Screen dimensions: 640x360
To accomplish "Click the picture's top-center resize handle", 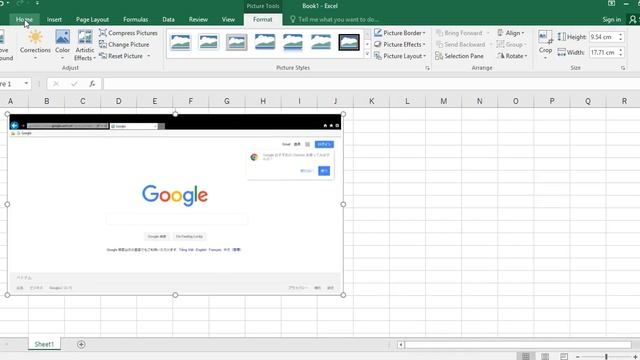I will [x=175, y=114].
